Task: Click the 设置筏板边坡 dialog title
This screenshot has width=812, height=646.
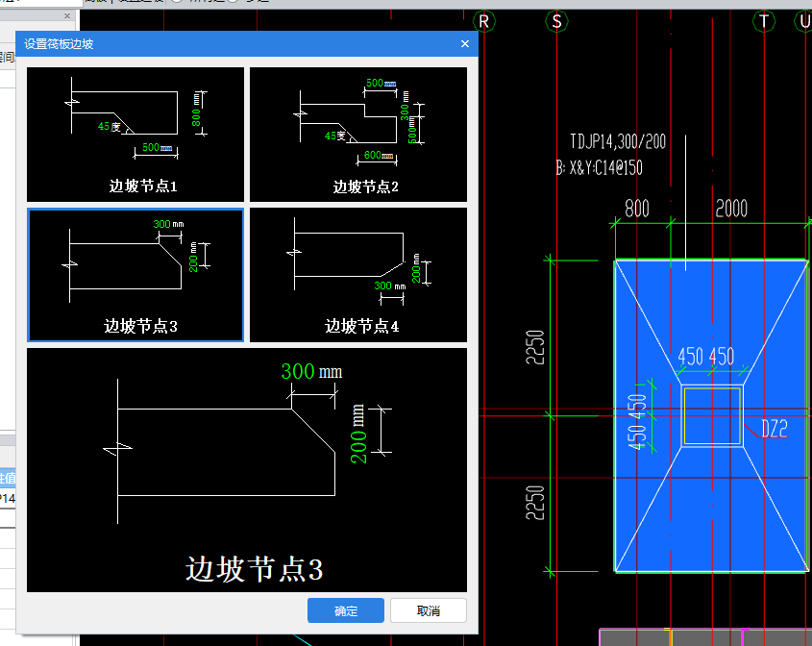Action: [x=59, y=44]
